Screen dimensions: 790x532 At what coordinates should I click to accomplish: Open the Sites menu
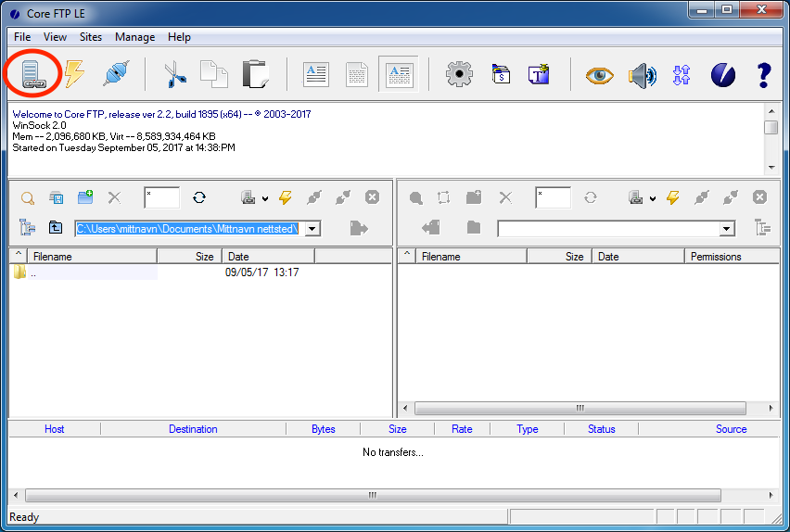[x=91, y=37]
